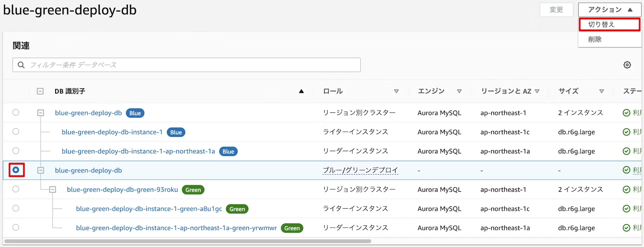The height and width of the screenshot is (247, 644).
Task: Click the アクション dropdown button
Action: 609,10
